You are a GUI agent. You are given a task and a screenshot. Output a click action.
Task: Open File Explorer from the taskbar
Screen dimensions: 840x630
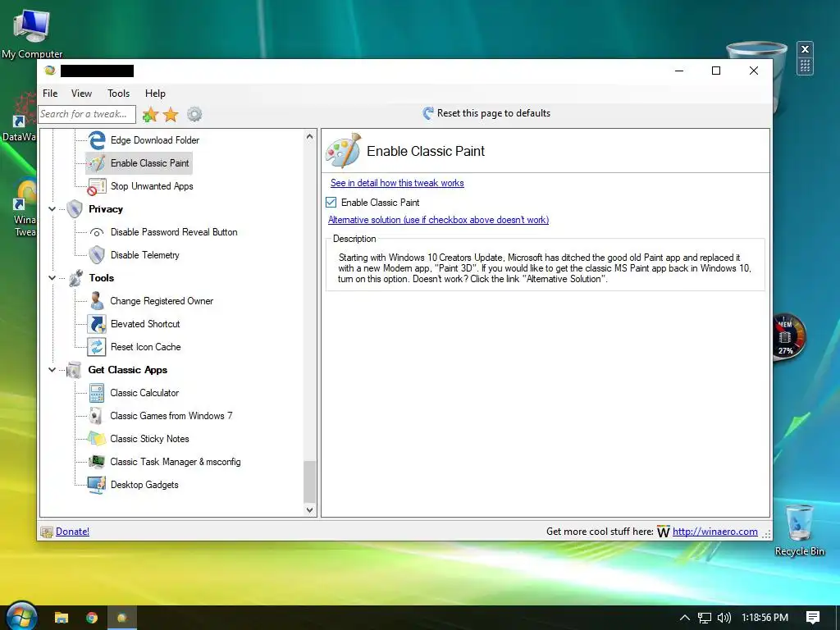tap(62, 618)
